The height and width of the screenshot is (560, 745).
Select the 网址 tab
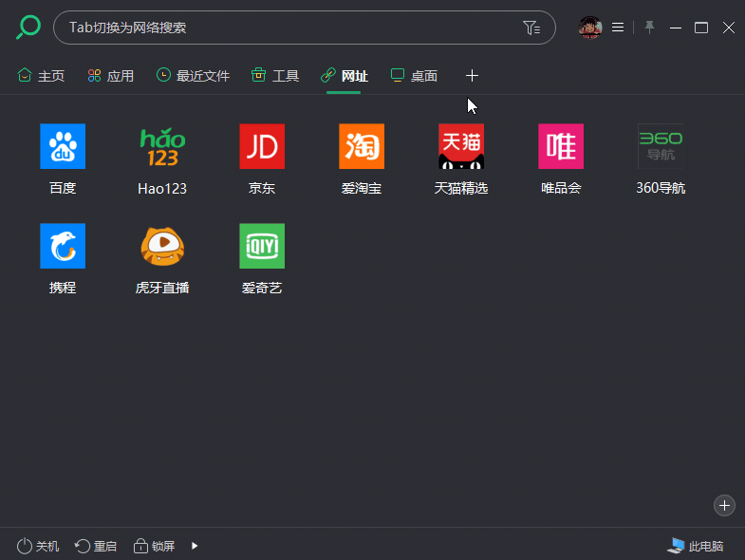344,76
